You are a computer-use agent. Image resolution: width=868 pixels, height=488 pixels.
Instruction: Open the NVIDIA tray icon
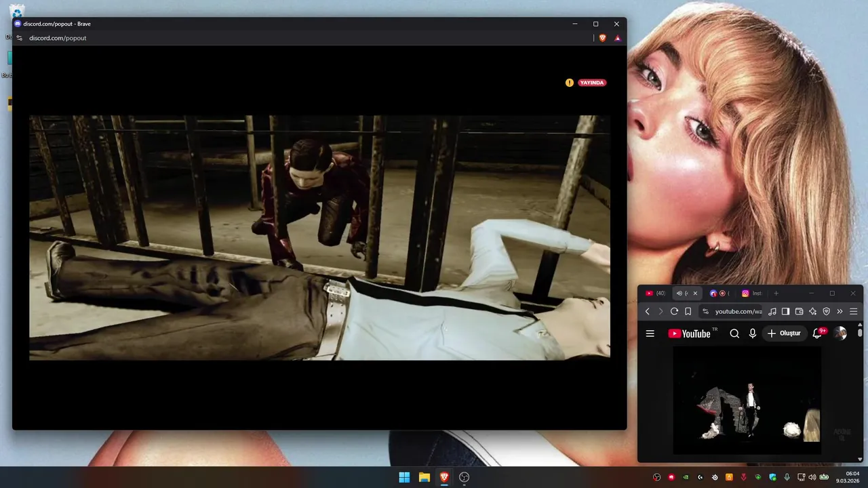click(686, 477)
